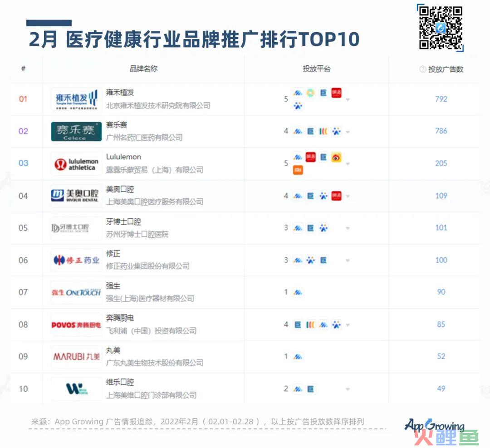Click the 强生 OneTouch logo thumbnail
The height and width of the screenshot is (448, 490).
(x=76, y=292)
